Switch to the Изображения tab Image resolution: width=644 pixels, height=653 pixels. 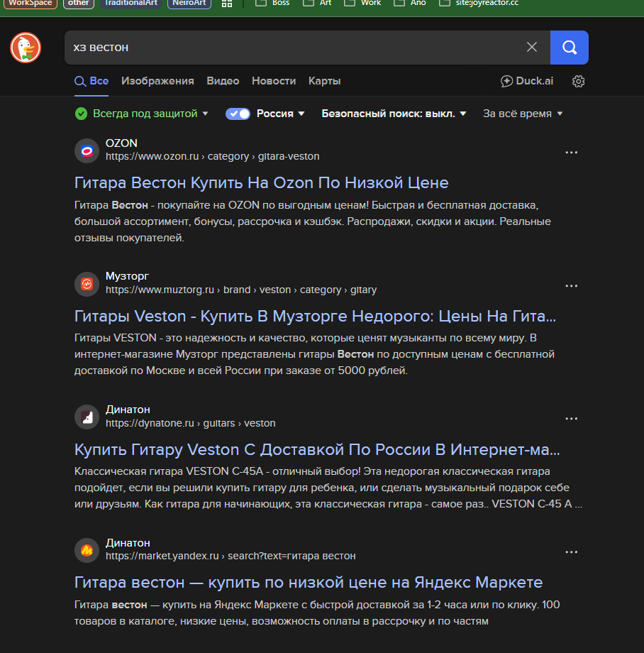click(x=157, y=81)
